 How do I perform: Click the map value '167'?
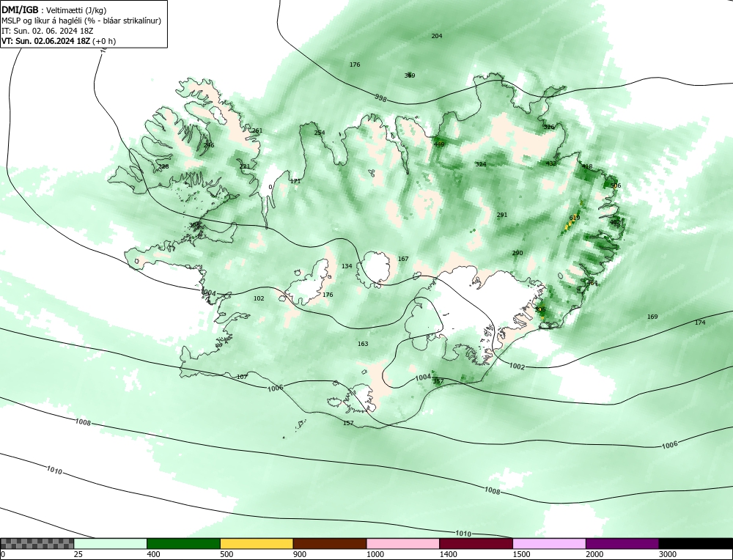tap(403, 259)
